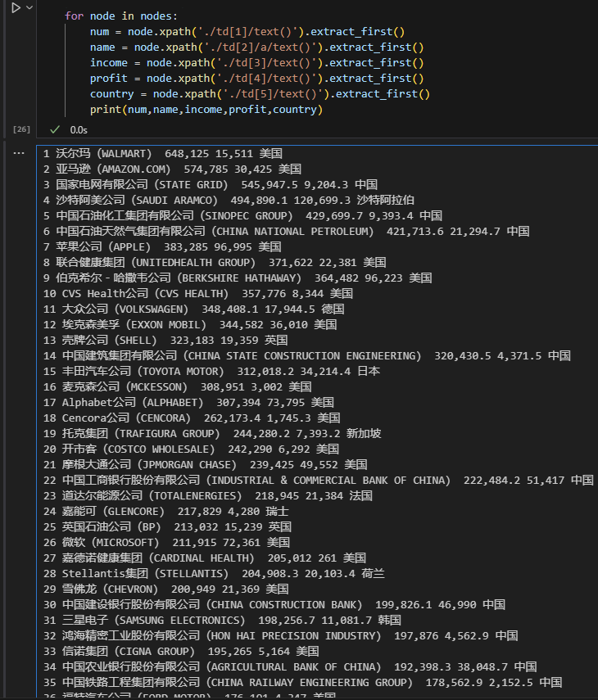Viewport: 598px width, 700px height.
Task: Click the TRAFIGURA GROUP output row
Action: click(x=212, y=434)
